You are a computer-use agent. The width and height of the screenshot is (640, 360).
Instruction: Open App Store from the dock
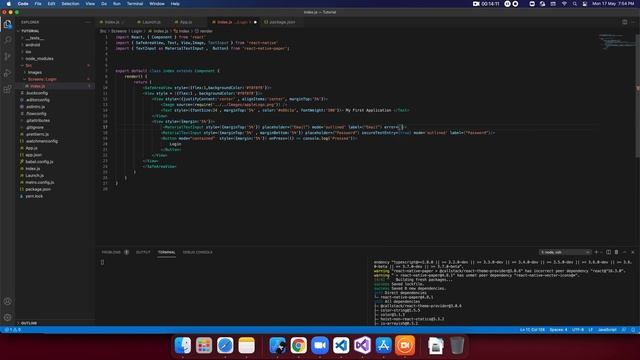coord(384,346)
